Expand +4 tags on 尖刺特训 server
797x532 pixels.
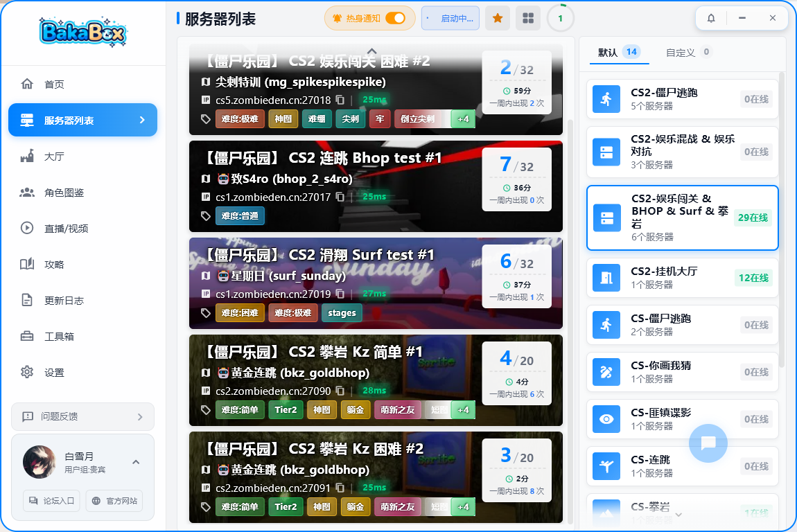(x=463, y=119)
